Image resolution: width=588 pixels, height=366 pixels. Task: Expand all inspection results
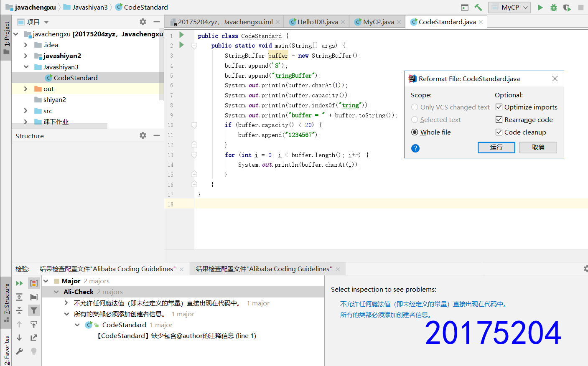click(x=19, y=297)
